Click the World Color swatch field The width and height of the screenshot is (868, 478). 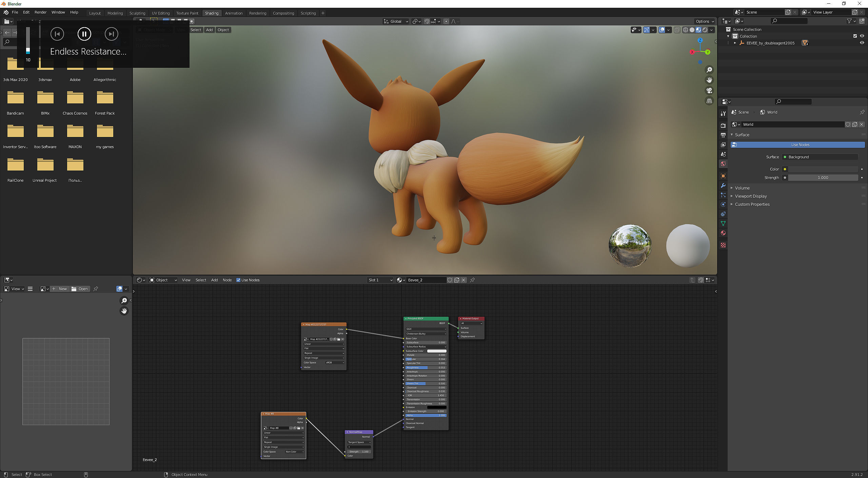click(x=823, y=169)
